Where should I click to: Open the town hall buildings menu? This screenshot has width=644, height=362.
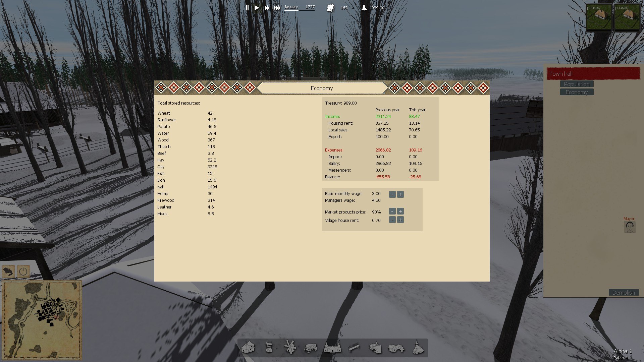(332, 348)
